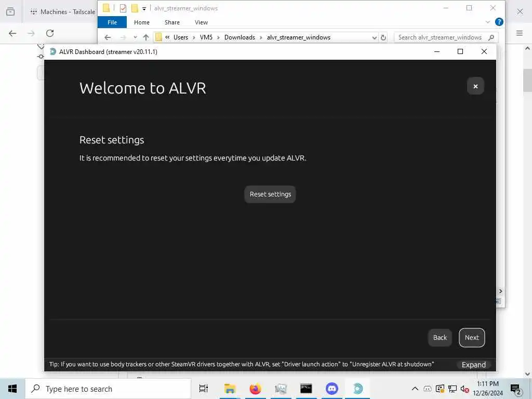This screenshot has width=532, height=399.
Task: Expand the address bar history dropdown
Action: click(374, 37)
